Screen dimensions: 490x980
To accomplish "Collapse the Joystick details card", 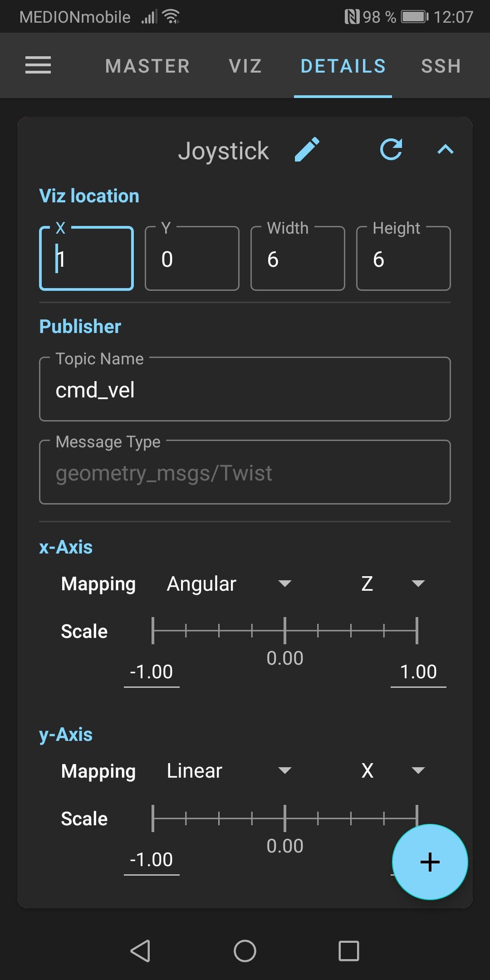I will 446,150.
